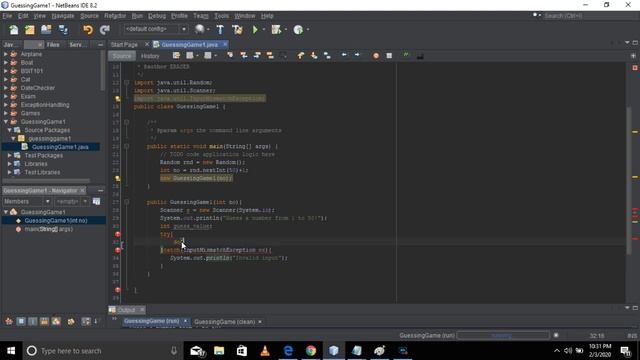Click editor back navigation arrow icon
The height and width of the screenshot is (360, 640).
point(190,56)
